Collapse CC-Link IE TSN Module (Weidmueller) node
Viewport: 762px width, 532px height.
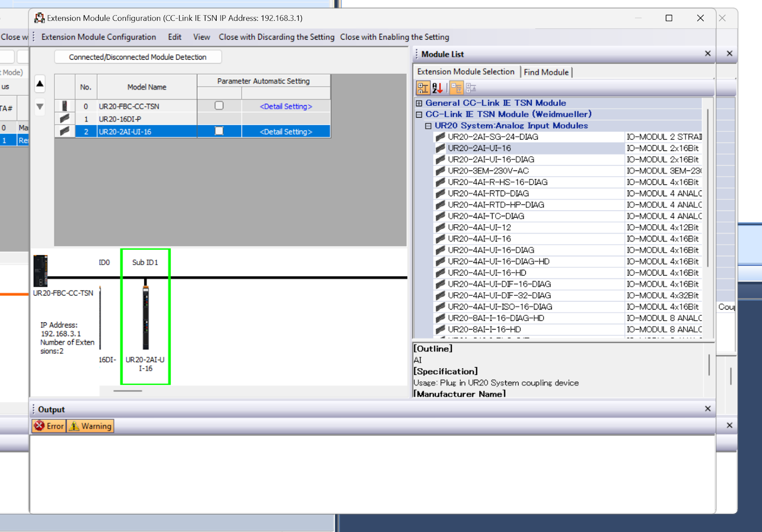coord(419,114)
